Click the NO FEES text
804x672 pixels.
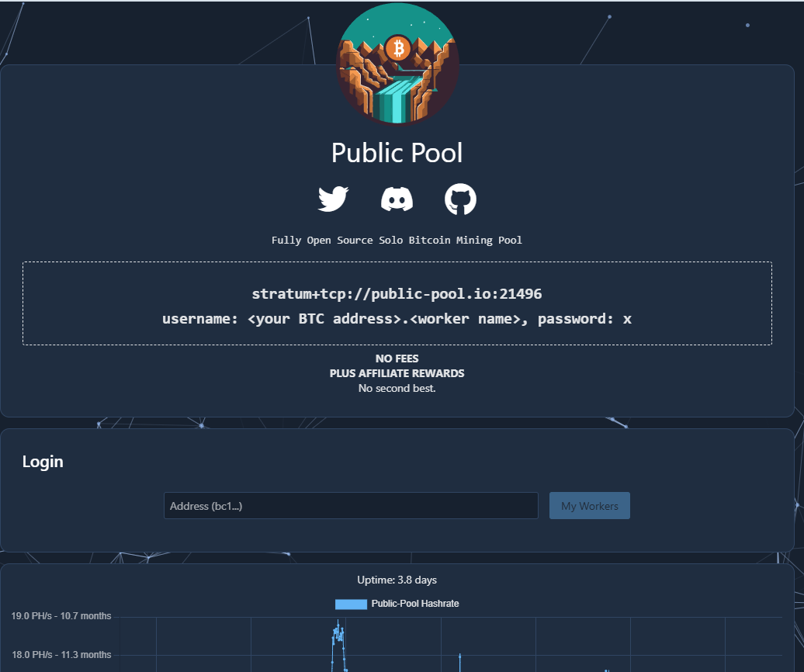397,359
